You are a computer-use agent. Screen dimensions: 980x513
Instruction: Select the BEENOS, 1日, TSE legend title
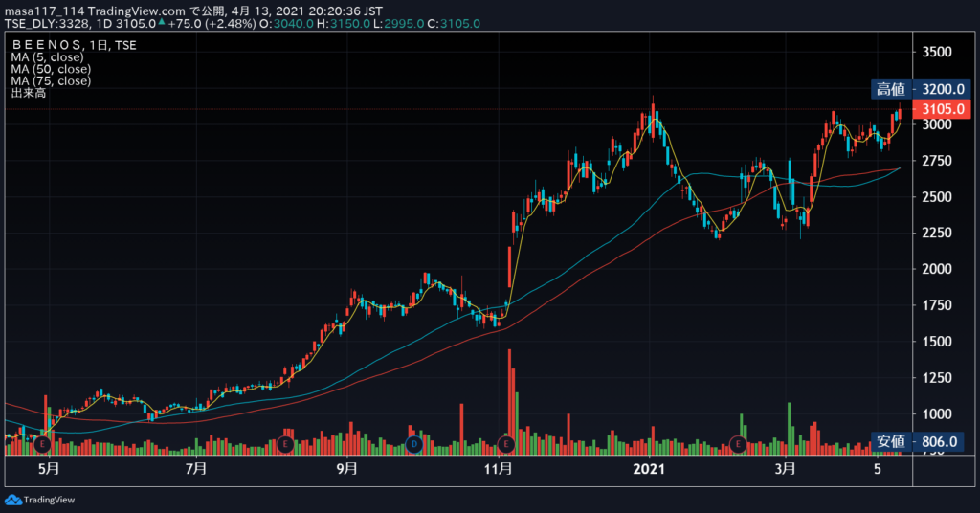tap(74, 45)
